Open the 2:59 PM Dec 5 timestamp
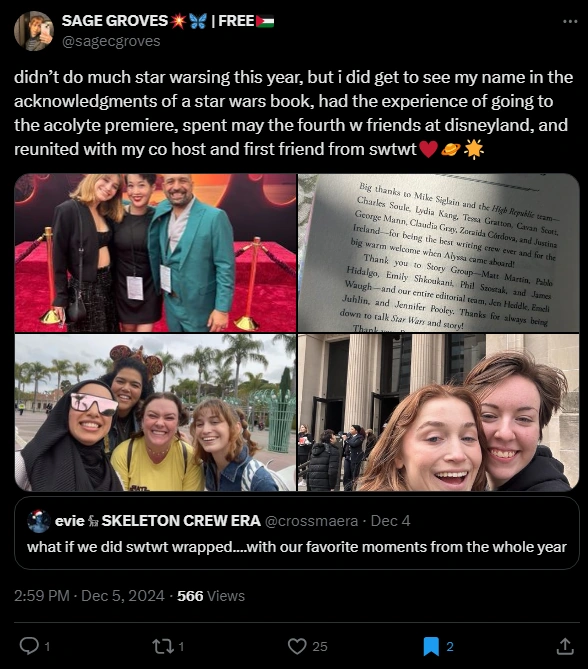The image size is (588, 669). (x=89, y=596)
